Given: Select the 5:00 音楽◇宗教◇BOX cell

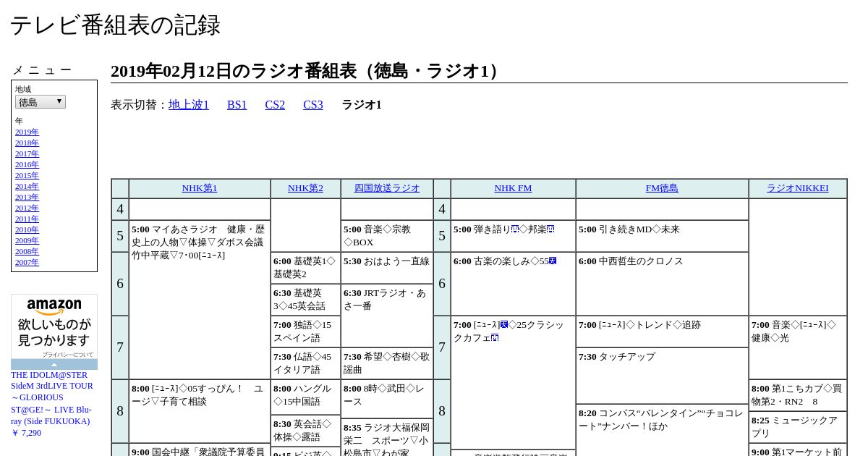Looking at the screenshot, I should point(387,236).
